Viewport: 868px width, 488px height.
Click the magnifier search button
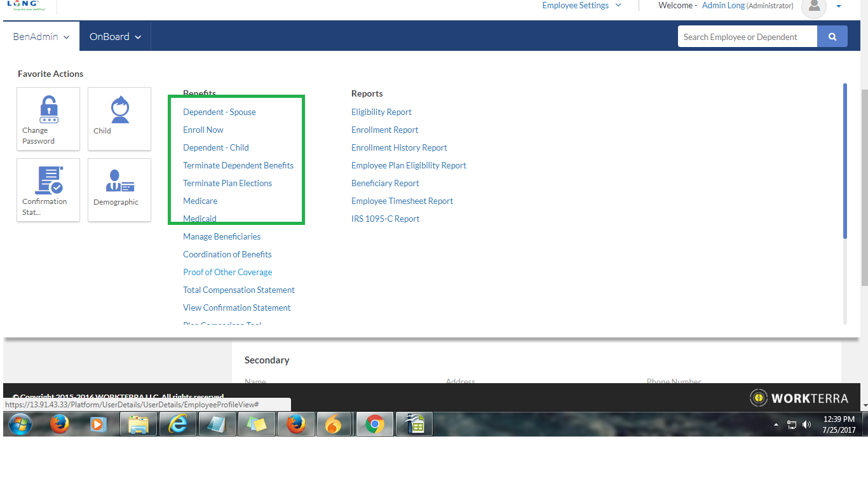(832, 37)
